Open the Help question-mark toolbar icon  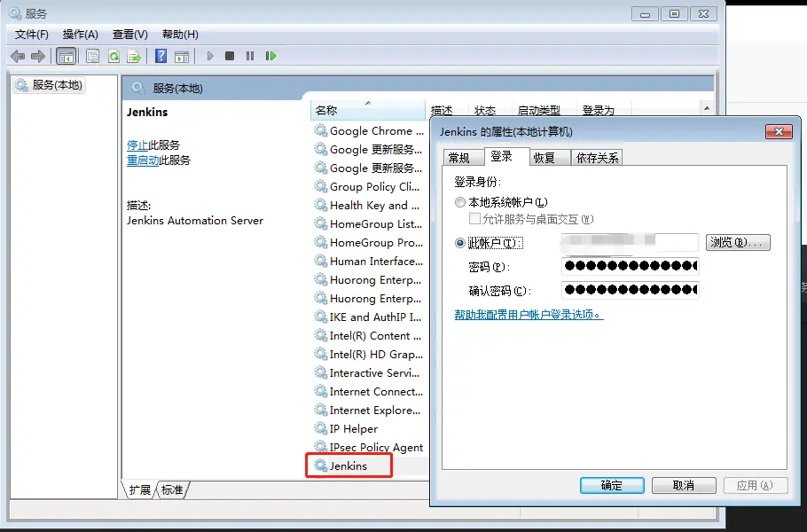[x=161, y=56]
